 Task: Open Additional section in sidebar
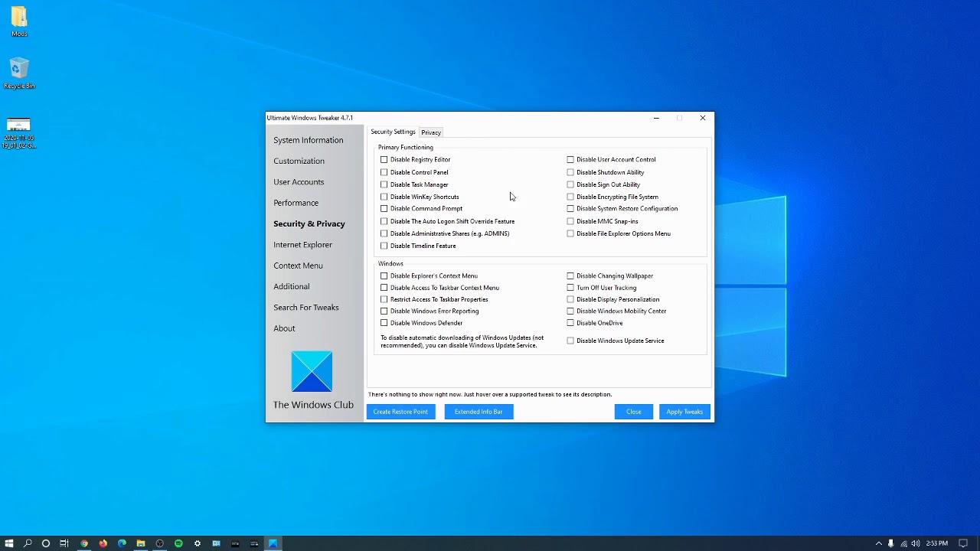pos(292,286)
